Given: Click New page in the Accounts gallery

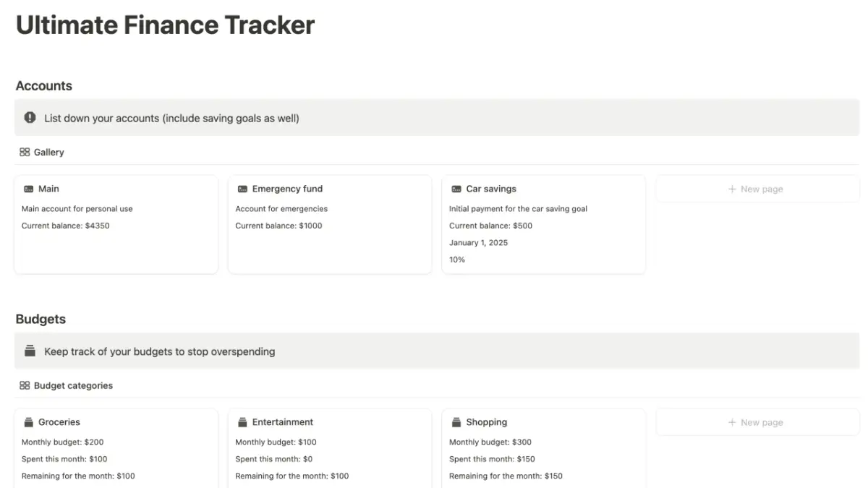Looking at the screenshot, I should (757, 189).
